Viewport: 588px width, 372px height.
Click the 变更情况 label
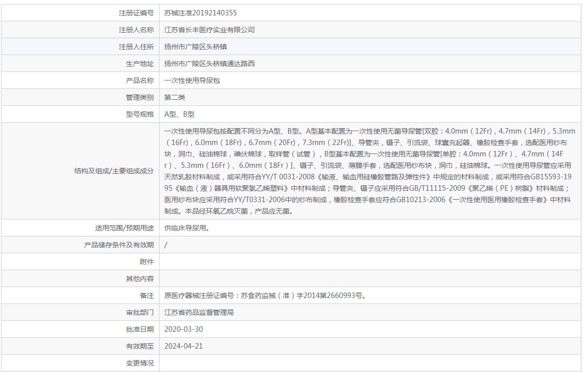[140, 363]
